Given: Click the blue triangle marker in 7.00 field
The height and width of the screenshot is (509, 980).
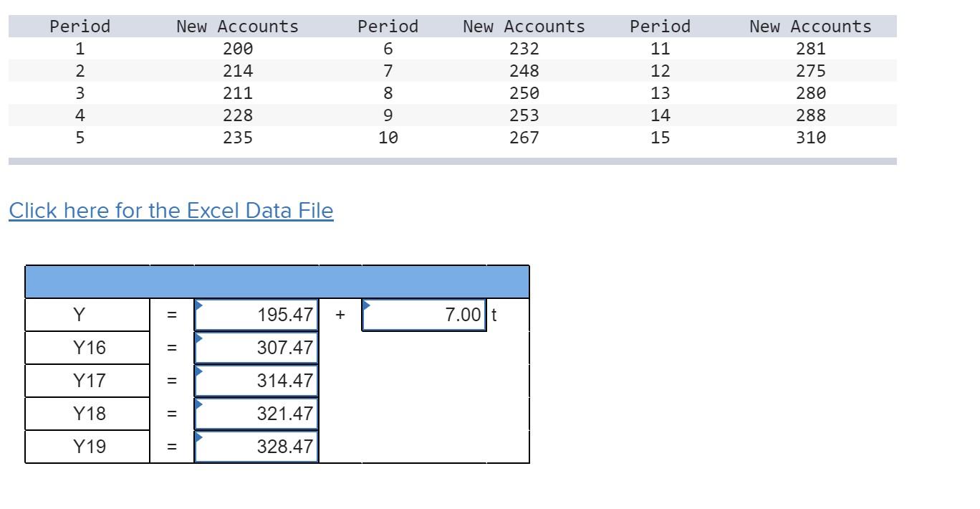Looking at the screenshot, I should (x=367, y=305).
